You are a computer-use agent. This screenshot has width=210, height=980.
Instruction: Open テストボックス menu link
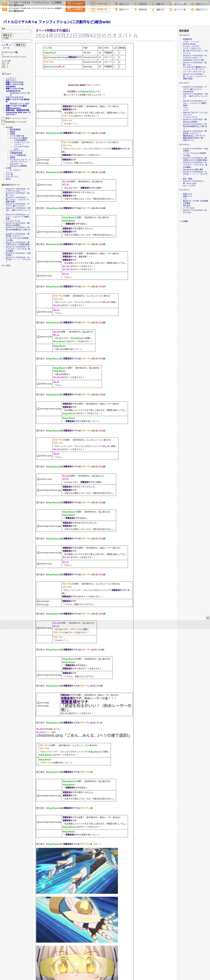[x=12, y=177]
